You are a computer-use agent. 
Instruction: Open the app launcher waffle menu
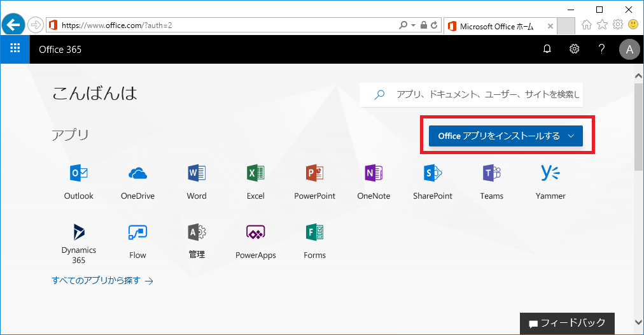15,49
